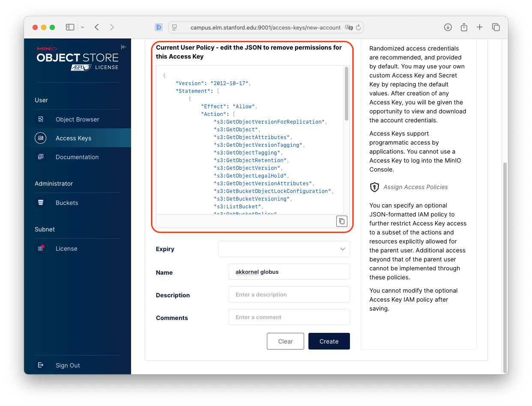Collapse the MinIO navigation sidebar
Screen dimensions: 532x406
123,47
